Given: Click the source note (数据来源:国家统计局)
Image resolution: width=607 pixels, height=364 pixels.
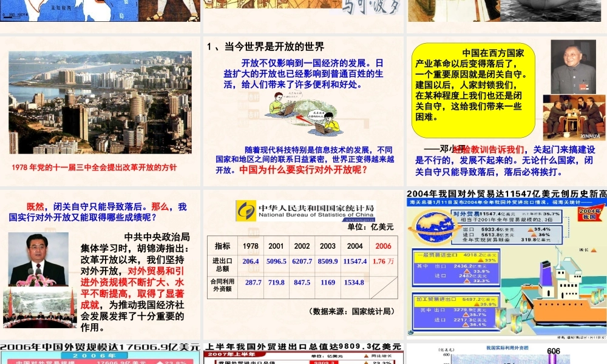Looking at the screenshot, I should pyautogui.click(x=352, y=311).
